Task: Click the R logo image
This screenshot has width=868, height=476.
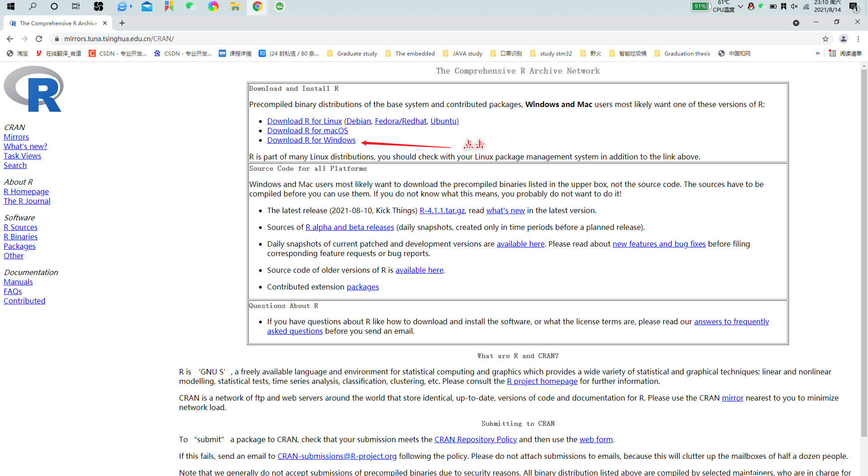Action: click(x=33, y=89)
